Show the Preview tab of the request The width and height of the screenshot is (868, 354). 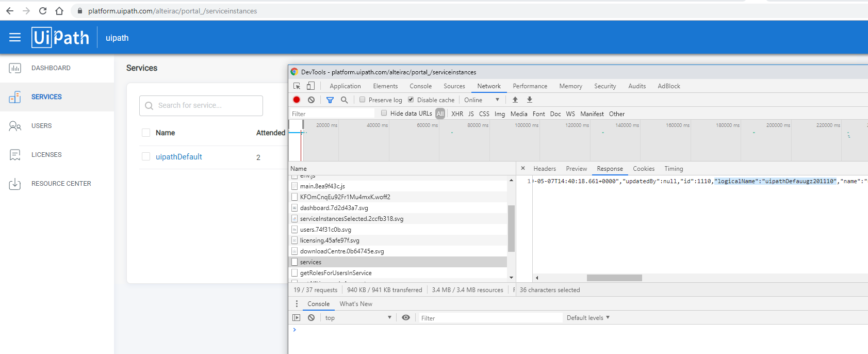(x=576, y=169)
